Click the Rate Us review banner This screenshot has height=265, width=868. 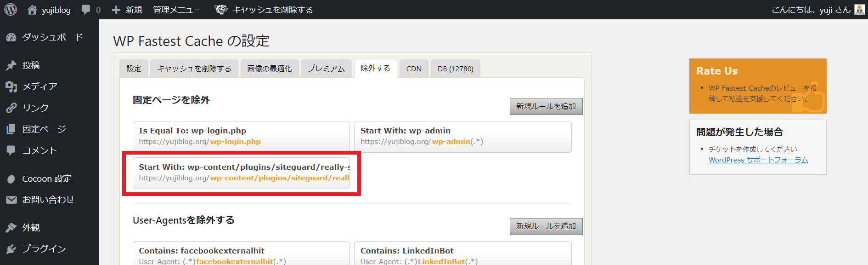758,86
